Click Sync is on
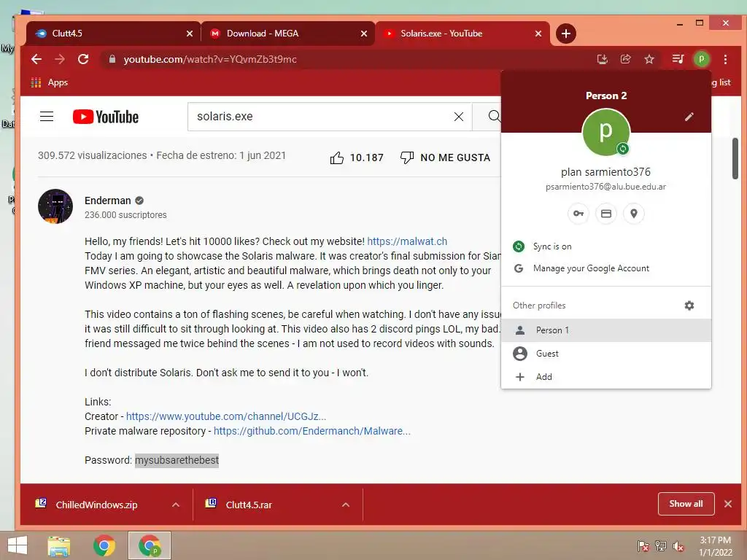 pyautogui.click(x=606, y=246)
